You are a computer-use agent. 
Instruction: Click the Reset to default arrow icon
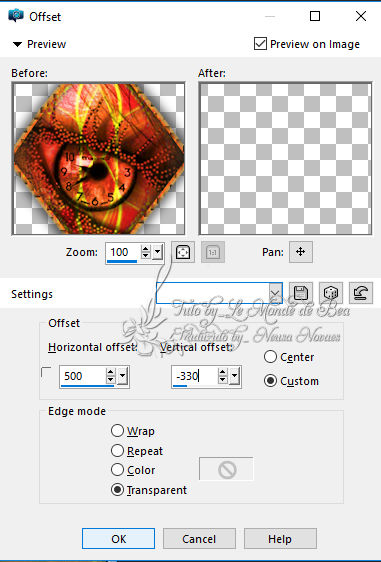[360, 293]
